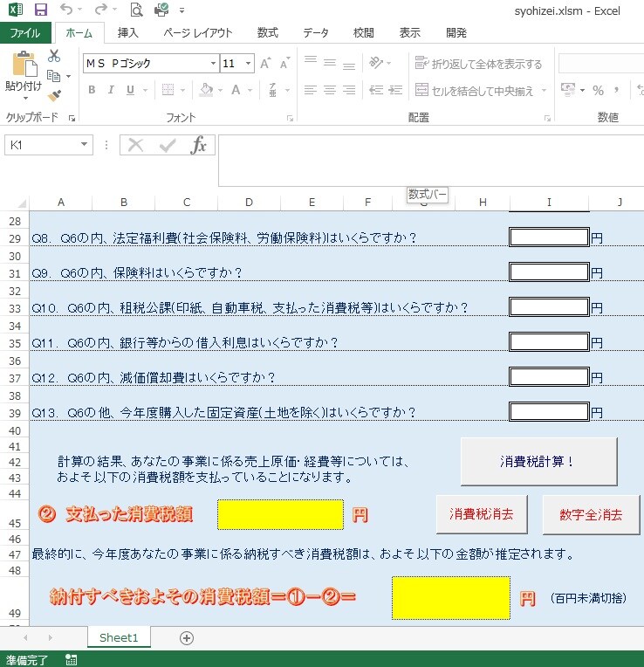This screenshot has height=667, width=644.
Task: Click the font color A swatch
Action: click(x=236, y=90)
